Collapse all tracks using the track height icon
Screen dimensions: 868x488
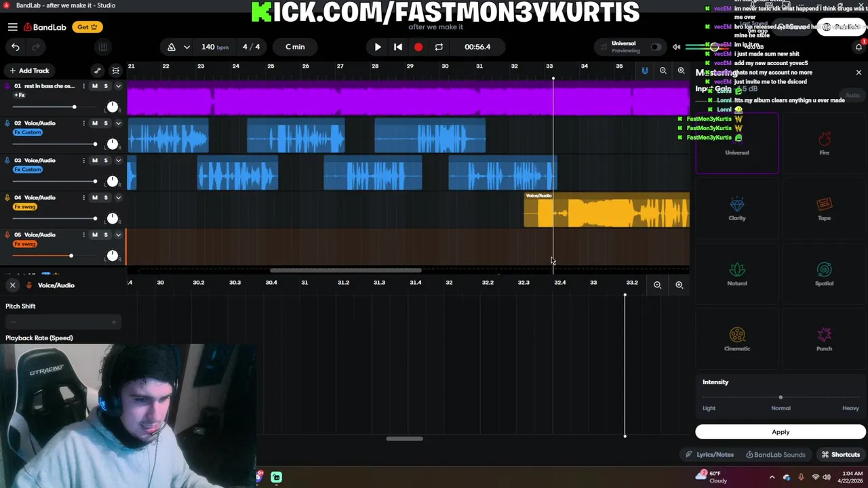116,70
